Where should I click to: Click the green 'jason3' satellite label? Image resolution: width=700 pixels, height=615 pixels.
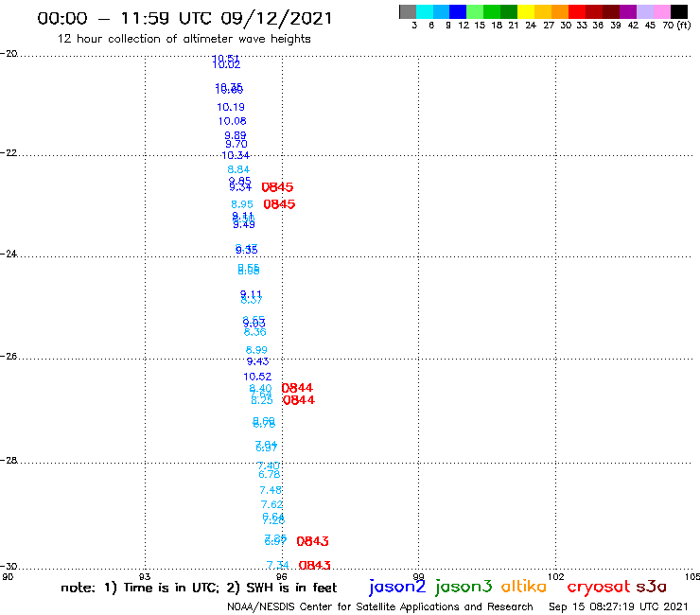[x=464, y=587]
